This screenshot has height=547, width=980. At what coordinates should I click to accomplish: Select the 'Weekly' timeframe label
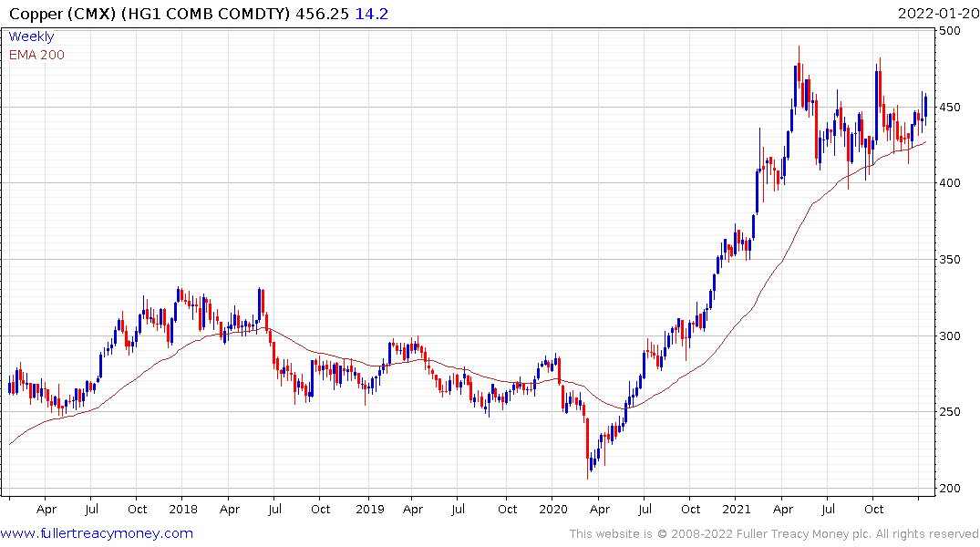tap(31, 36)
